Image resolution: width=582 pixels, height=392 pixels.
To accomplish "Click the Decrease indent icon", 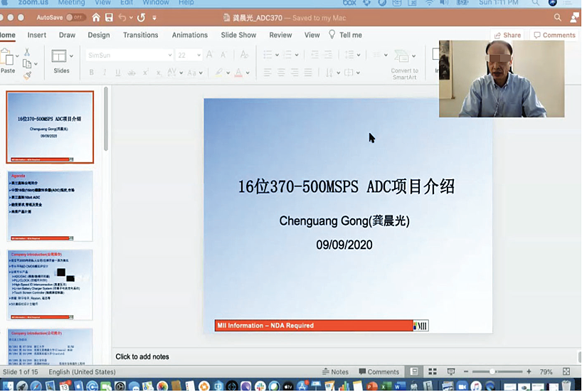I will pos(314,55).
